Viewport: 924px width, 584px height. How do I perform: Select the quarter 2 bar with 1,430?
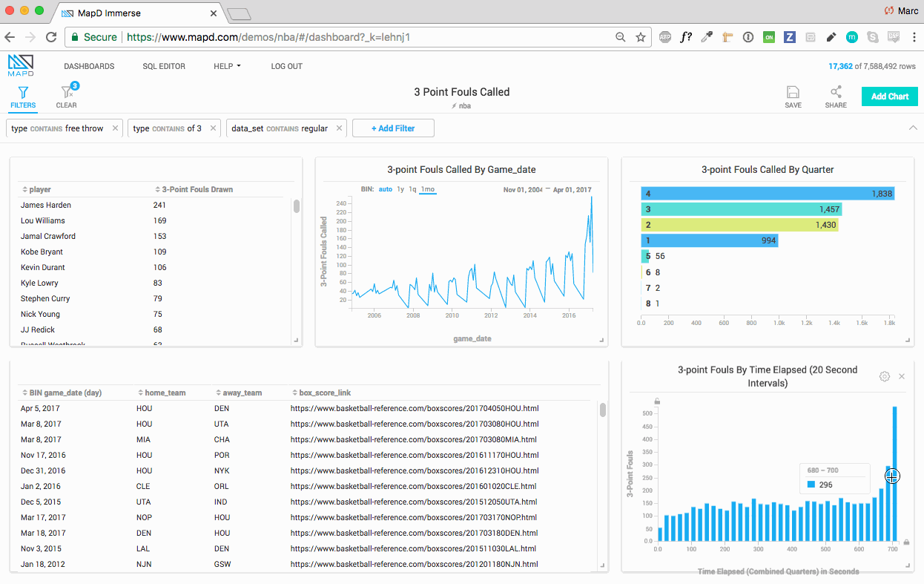(740, 225)
